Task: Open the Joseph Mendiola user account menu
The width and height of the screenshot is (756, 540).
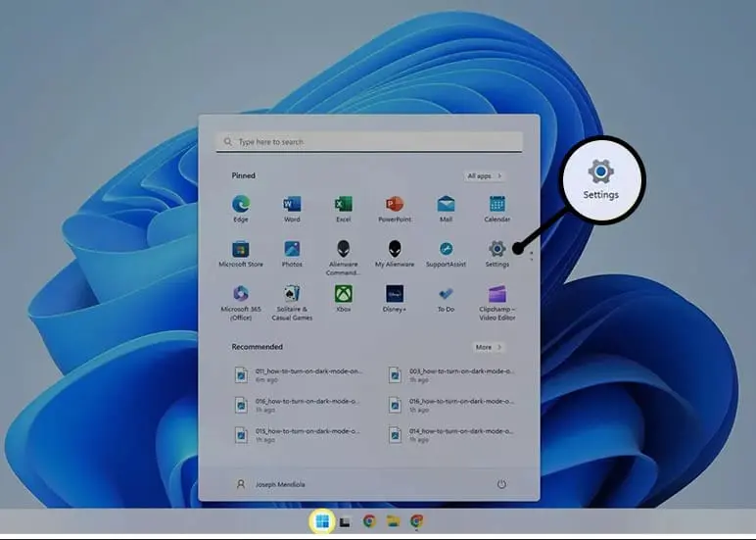Action: (270, 484)
